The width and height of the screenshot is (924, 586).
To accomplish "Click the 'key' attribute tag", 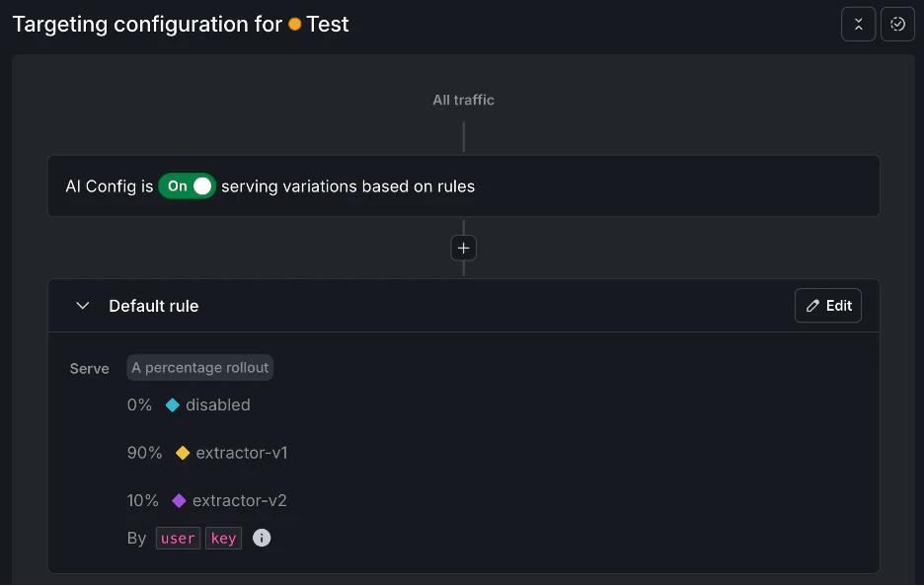I will click(x=223, y=539).
